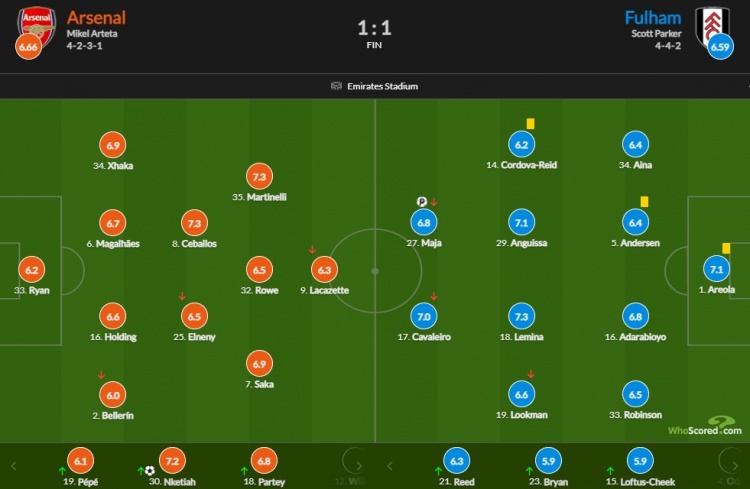Select Martinelli's 7.3 rating circle

click(259, 177)
